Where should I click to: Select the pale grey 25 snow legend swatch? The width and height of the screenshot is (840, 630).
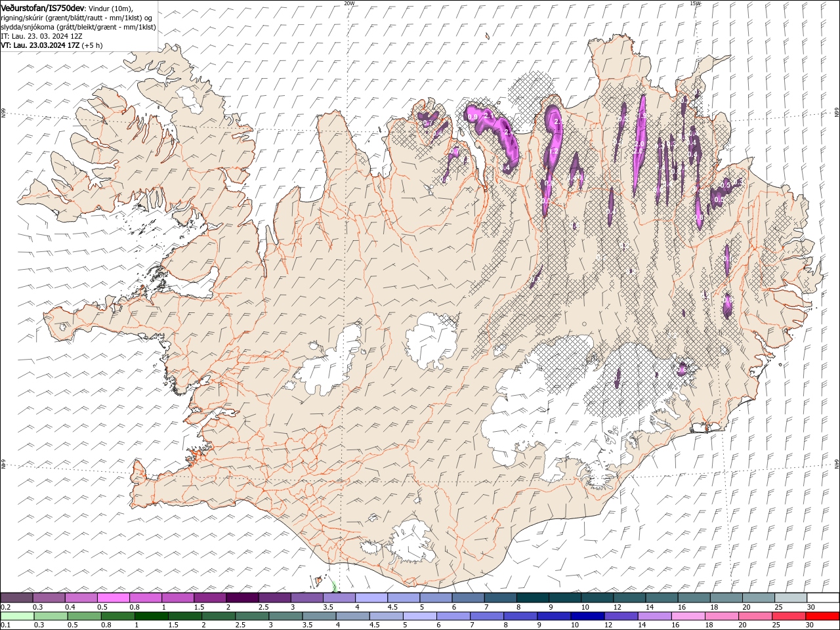(x=791, y=598)
